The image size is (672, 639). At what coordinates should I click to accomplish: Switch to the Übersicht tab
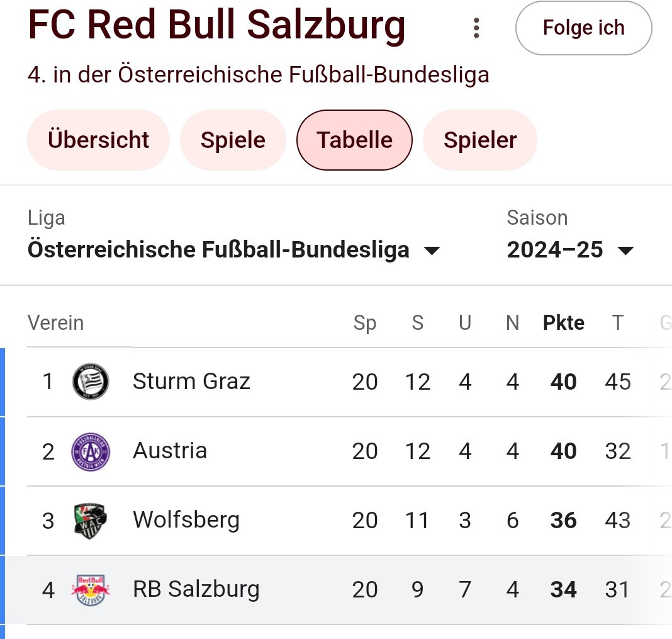[98, 140]
